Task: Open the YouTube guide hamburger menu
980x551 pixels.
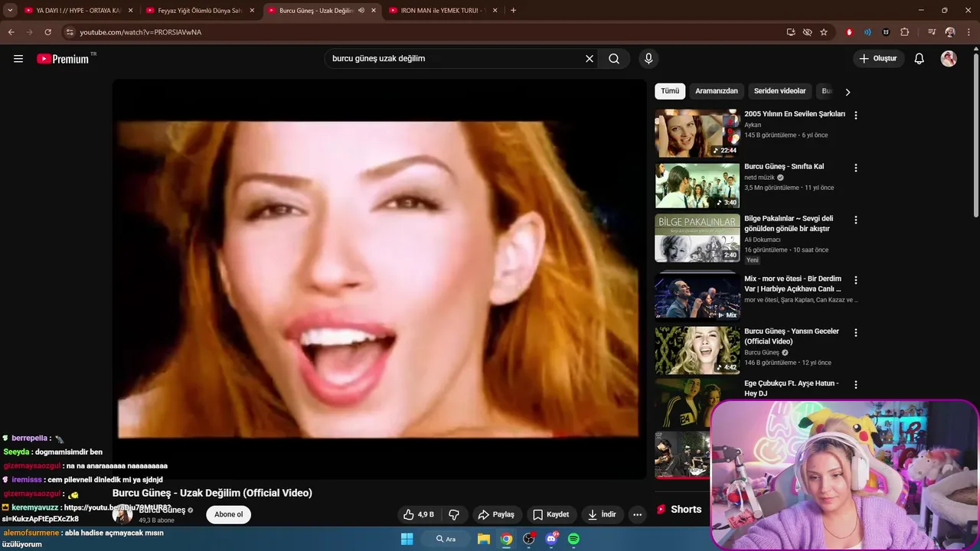Action: [18, 59]
